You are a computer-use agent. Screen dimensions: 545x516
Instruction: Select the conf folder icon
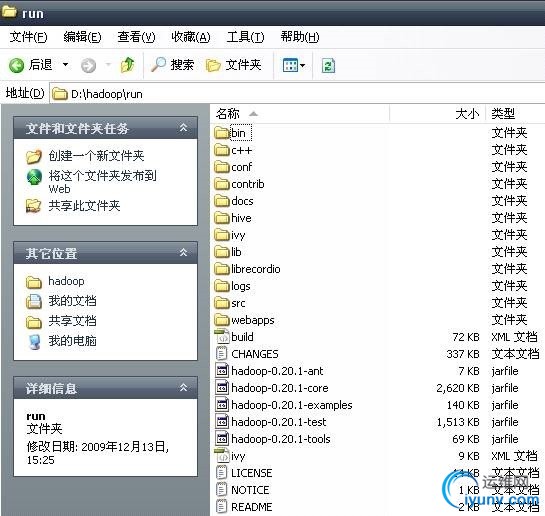pos(222,167)
